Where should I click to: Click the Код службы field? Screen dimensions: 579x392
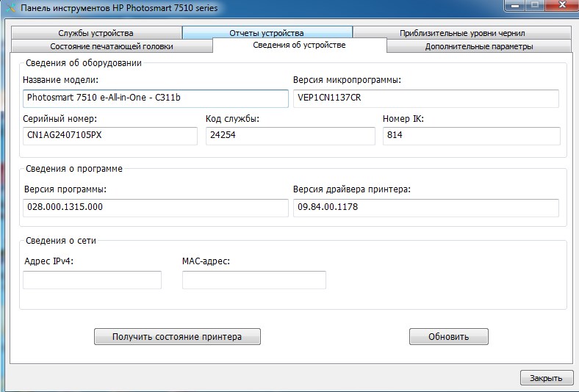click(290, 136)
